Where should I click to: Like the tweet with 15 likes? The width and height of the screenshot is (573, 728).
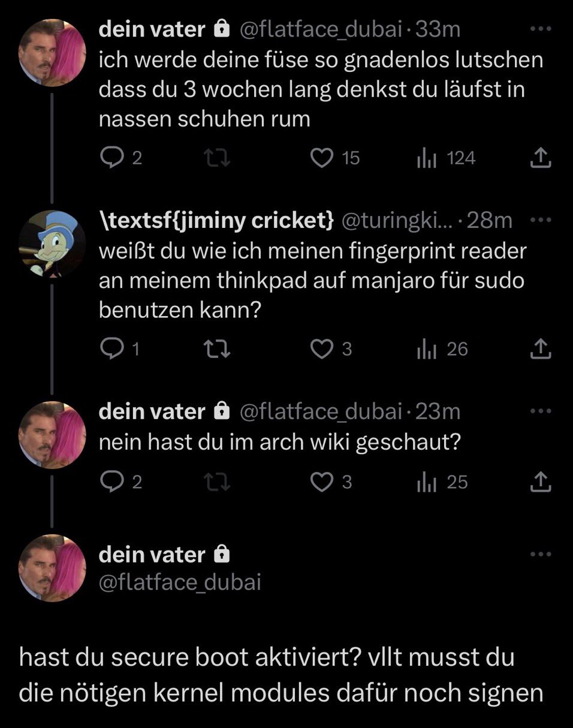click(x=323, y=158)
